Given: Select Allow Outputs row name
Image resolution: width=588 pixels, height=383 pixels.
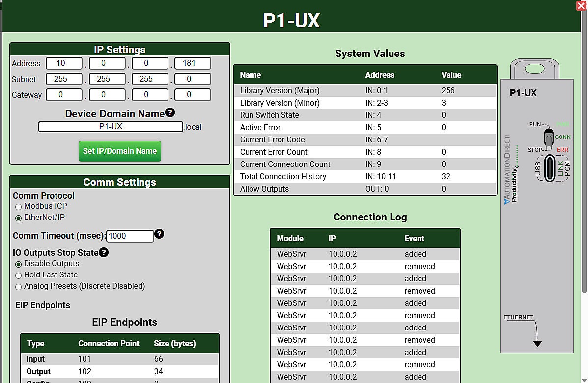Looking at the screenshot, I should click(x=264, y=189).
